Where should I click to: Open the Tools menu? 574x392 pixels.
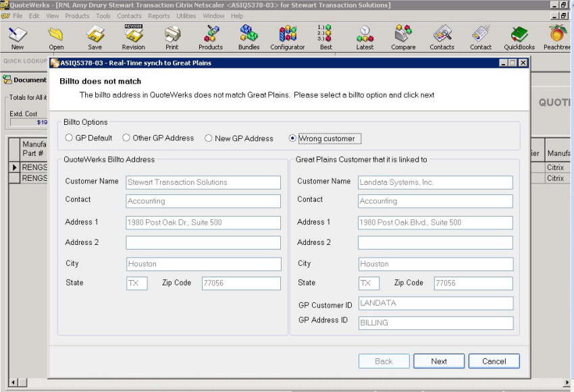click(x=103, y=16)
